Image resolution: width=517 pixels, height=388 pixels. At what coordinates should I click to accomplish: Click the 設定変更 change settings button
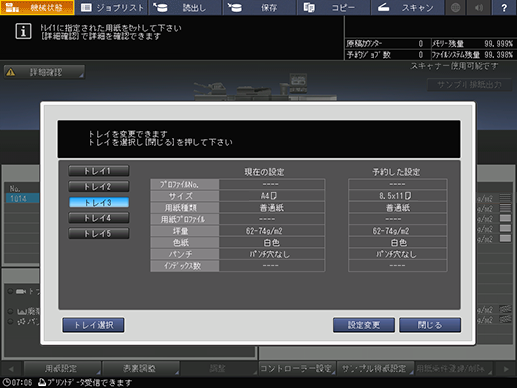(364, 325)
